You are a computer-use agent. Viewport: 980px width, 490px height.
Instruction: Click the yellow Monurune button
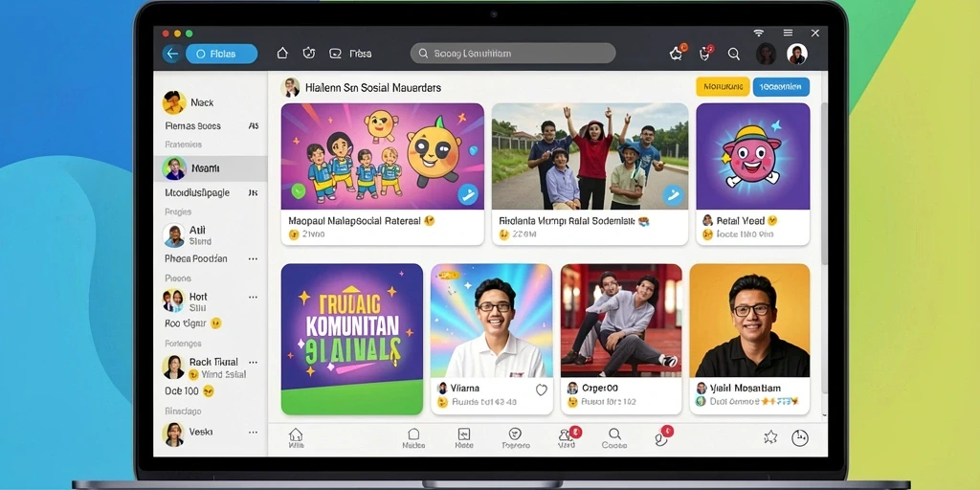pos(723,87)
